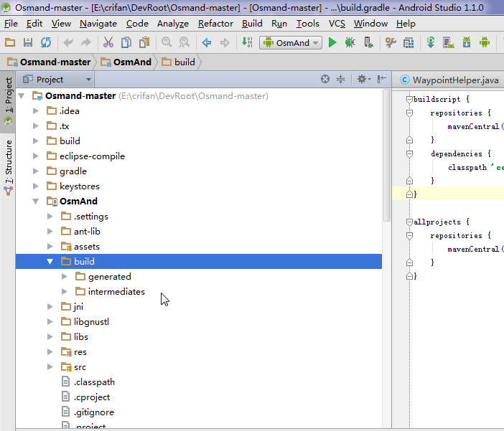Open Project Structure icon
The width and height of the screenshot is (504, 431).
point(409,42)
